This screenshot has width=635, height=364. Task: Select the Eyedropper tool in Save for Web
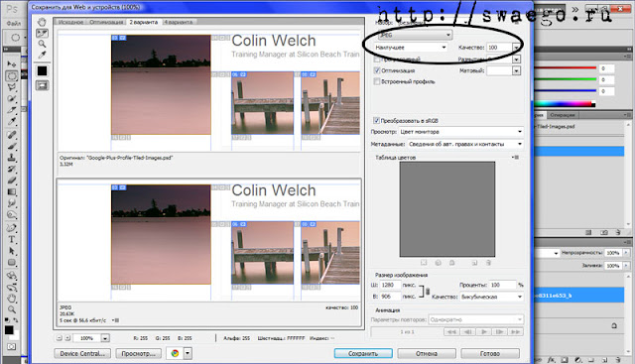click(42, 55)
